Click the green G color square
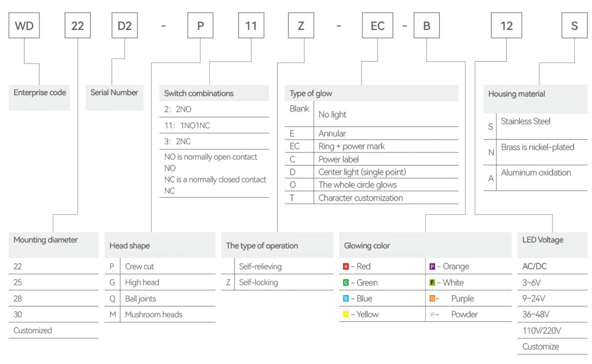 click(346, 282)
